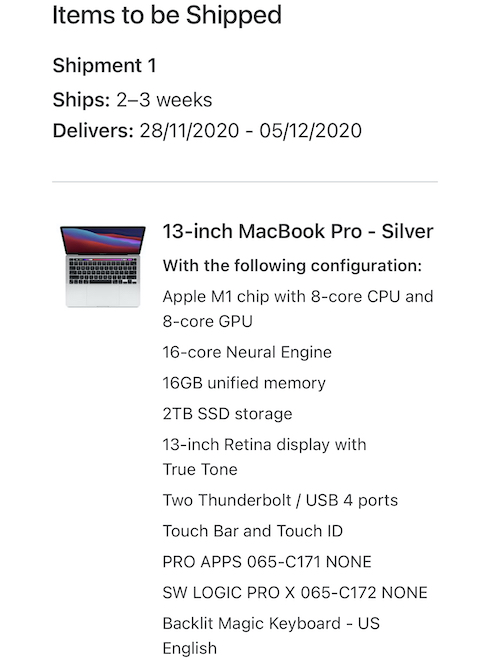Click PRO APPS 065-C171 NONE line
Image resolution: width=490 pixels, height=661 pixels.
point(267,562)
